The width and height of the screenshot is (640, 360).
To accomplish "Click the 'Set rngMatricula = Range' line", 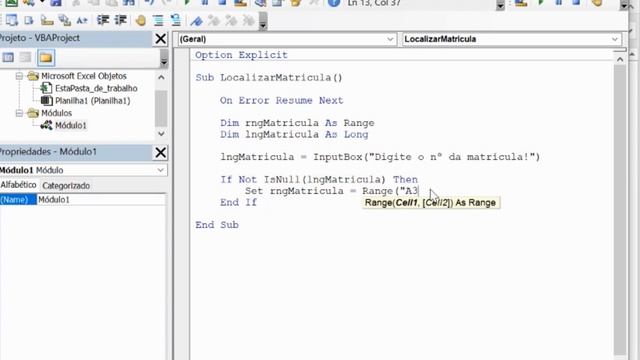I will click(331, 191).
